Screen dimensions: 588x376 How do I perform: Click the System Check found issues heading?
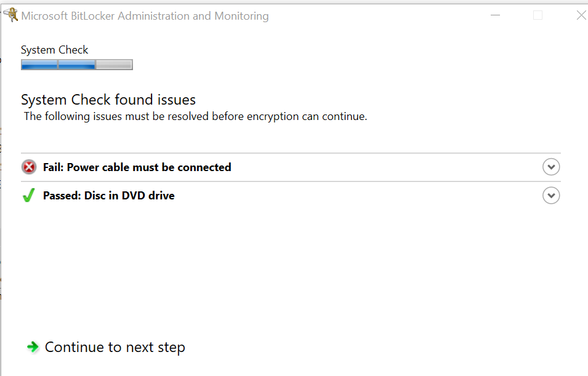(x=108, y=99)
